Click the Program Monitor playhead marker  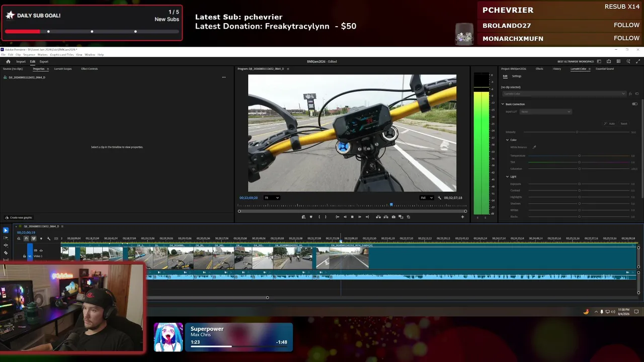point(391,205)
